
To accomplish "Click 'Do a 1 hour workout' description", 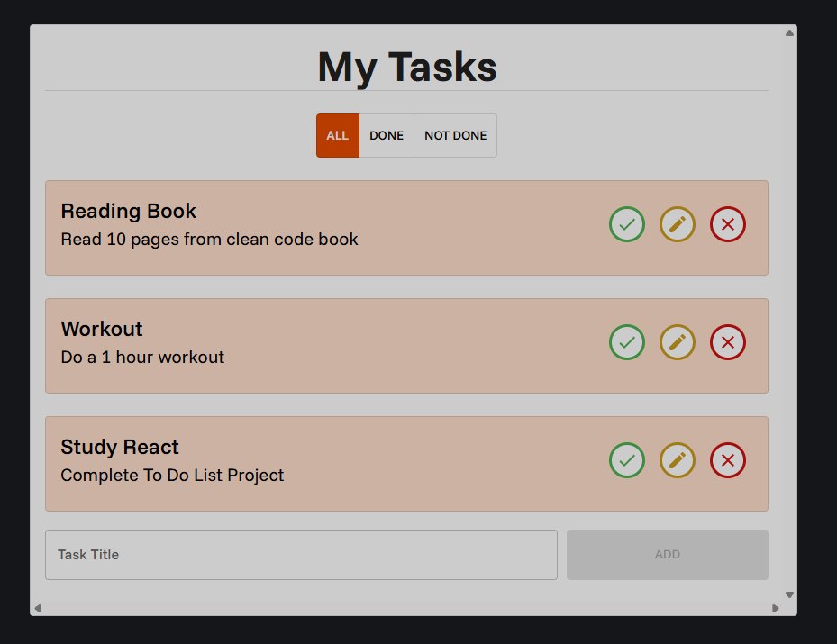I will click(x=142, y=357).
